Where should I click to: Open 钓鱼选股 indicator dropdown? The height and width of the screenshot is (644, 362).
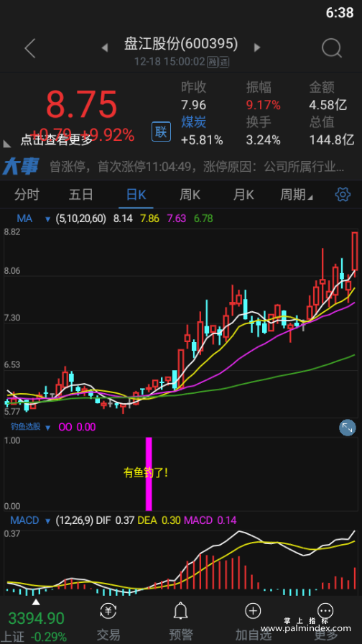[x=47, y=428]
